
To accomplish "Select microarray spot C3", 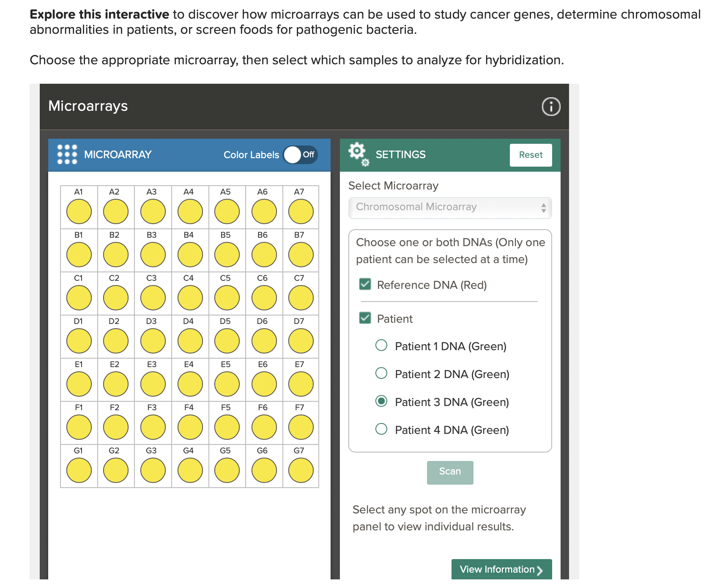I will tap(152, 297).
